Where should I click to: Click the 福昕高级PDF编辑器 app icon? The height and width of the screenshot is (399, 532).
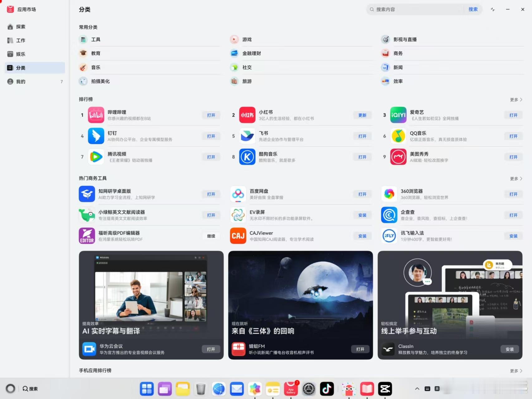pyautogui.click(x=87, y=236)
